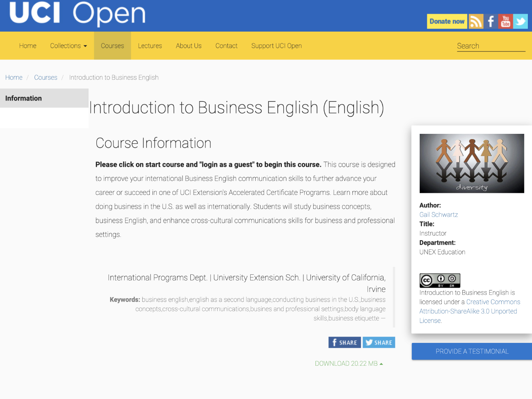The height and width of the screenshot is (399, 532).
Task: Select the Information sidebar tab
Action: click(x=44, y=98)
